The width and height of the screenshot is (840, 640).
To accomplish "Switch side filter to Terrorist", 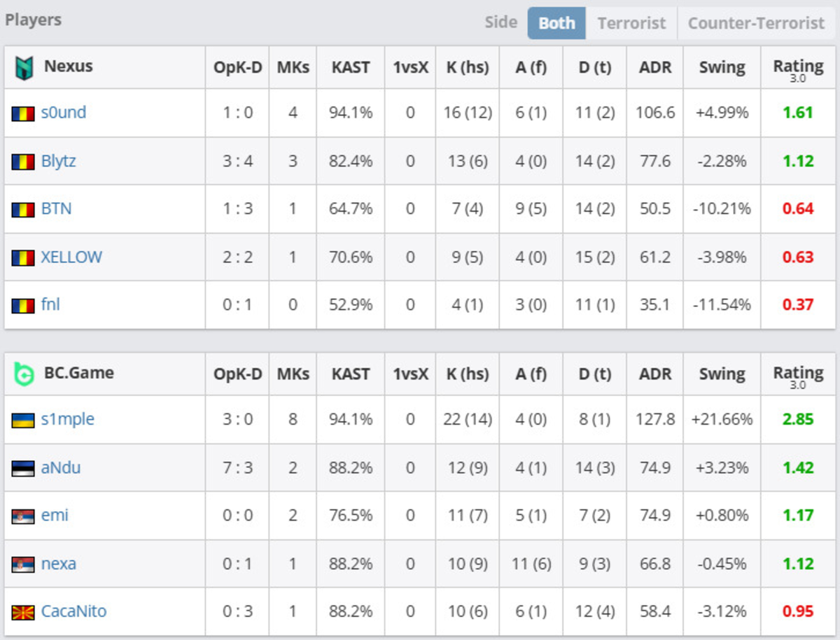I will 631,22.
